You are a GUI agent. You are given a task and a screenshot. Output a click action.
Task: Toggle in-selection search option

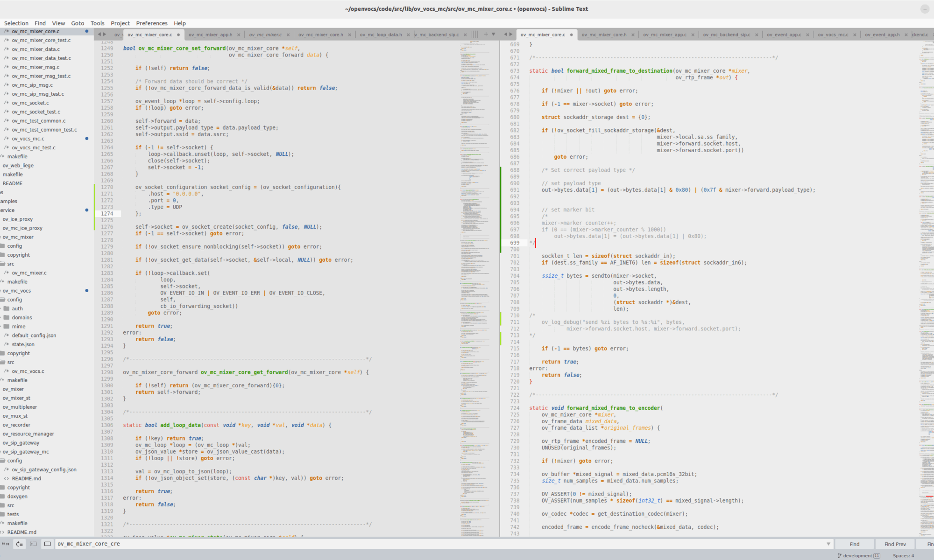pos(34,544)
